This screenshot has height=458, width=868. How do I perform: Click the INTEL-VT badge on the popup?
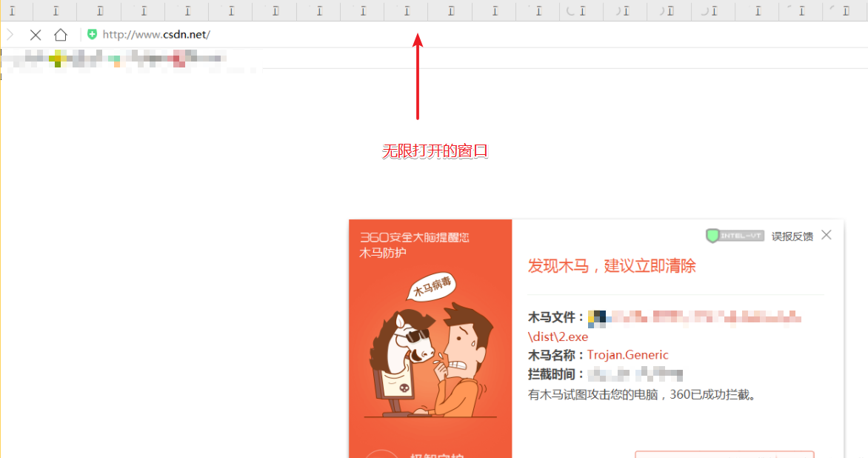(734, 235)
